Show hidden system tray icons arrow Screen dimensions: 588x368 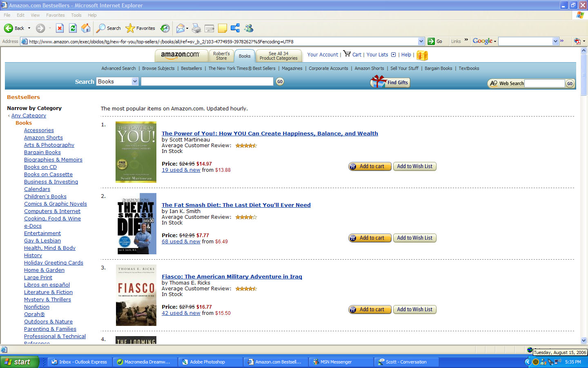pyautogui.click(x=528, y=362)
